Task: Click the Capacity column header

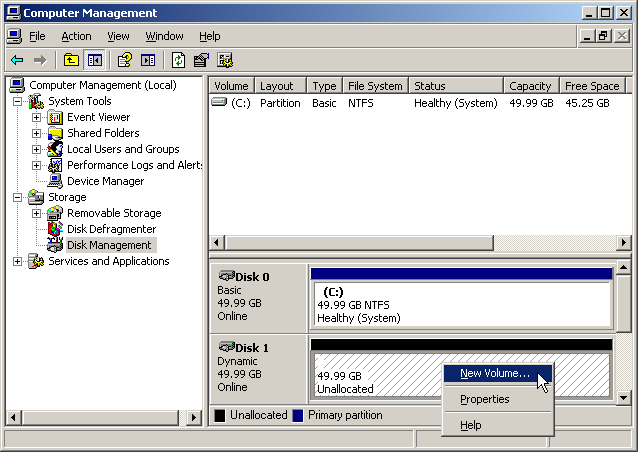Action: point(530,86)
